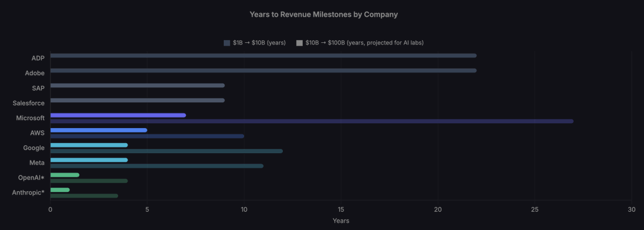Click the OpenAI* axis label
The width and height of the screenshot is (644, 230).
click(31, 177)
